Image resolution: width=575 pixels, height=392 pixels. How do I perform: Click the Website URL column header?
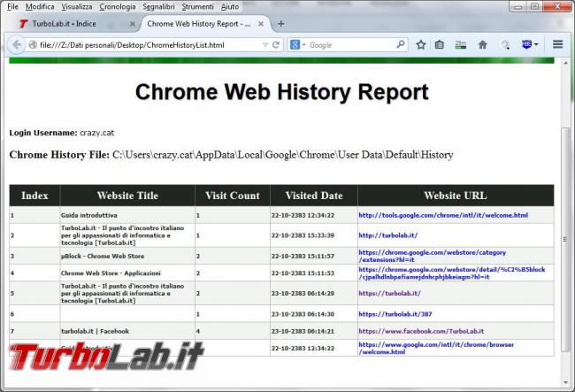pyautogui.click(x=456, y=196)
